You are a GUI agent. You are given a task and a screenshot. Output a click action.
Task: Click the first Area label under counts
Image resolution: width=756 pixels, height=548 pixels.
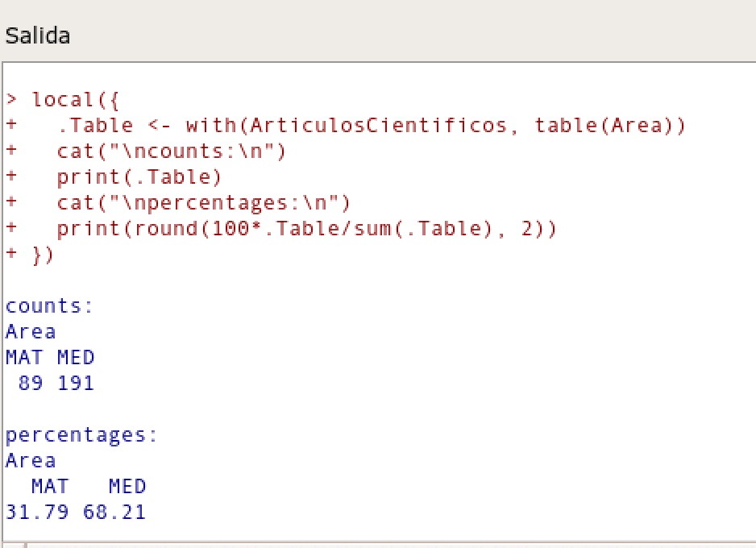click(x=31, y=332)
